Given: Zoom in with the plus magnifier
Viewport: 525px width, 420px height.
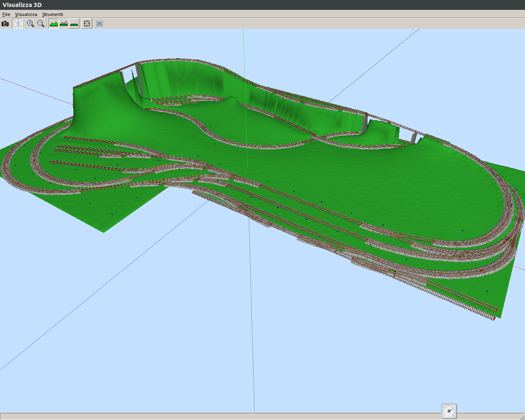Looking at the screenshot, I should (30, 24).
